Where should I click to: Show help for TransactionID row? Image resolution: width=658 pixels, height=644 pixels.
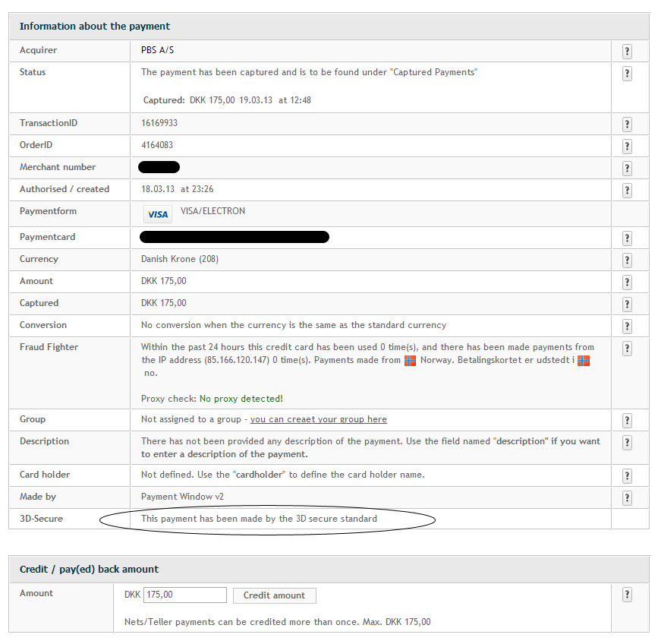pos(627,125)
